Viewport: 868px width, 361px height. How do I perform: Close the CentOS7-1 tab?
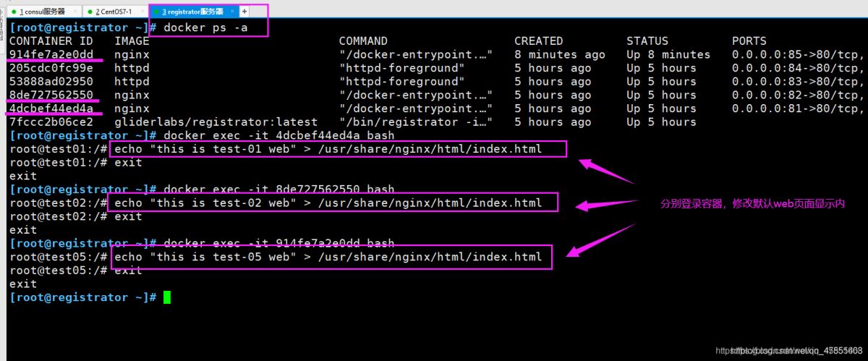click(142, 12)
